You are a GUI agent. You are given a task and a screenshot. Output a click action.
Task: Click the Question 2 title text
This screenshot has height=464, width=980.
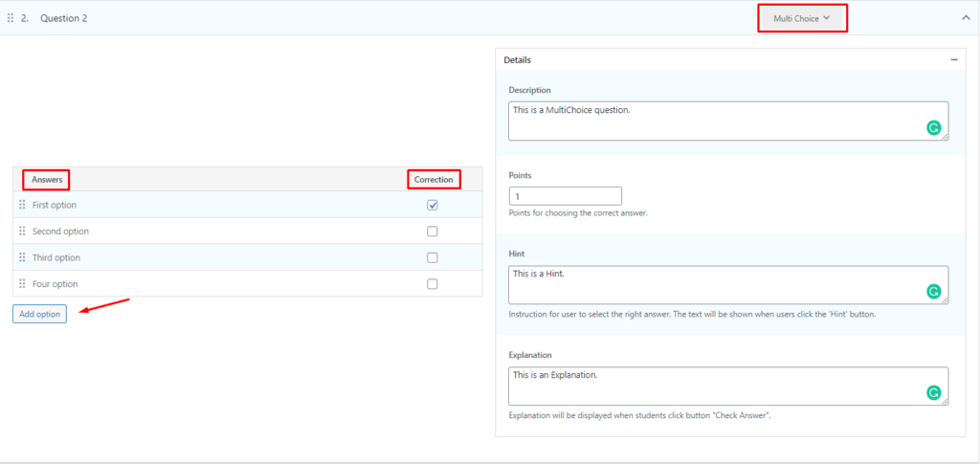(x=64, y=18)
